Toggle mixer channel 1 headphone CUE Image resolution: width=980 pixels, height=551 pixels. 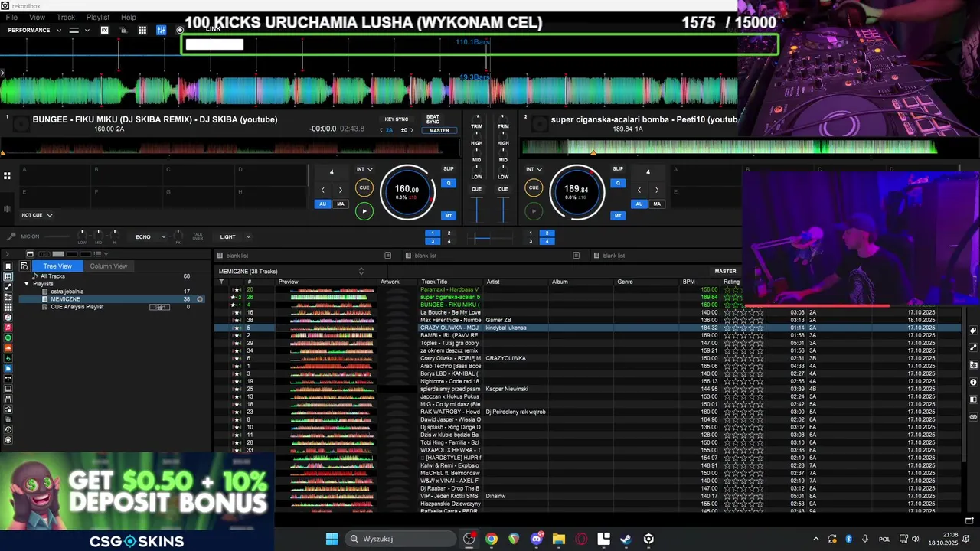click(x=477, y=189)
